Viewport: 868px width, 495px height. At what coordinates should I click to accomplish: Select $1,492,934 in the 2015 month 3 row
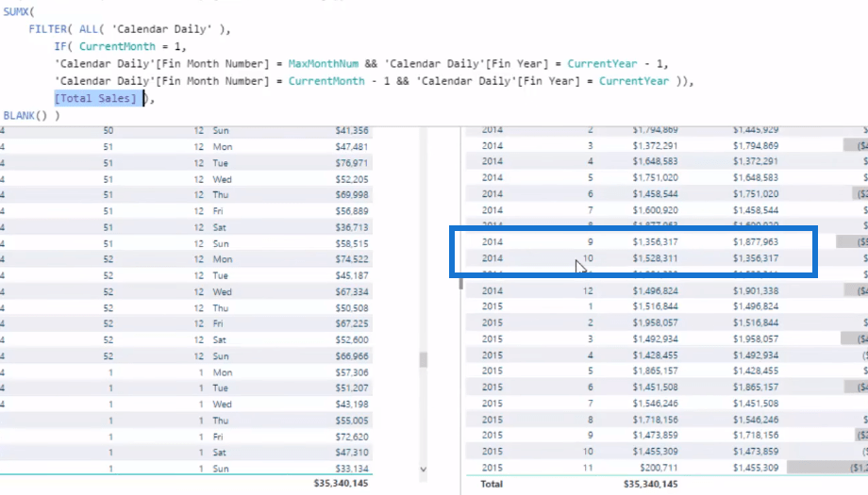click(656, 339)
